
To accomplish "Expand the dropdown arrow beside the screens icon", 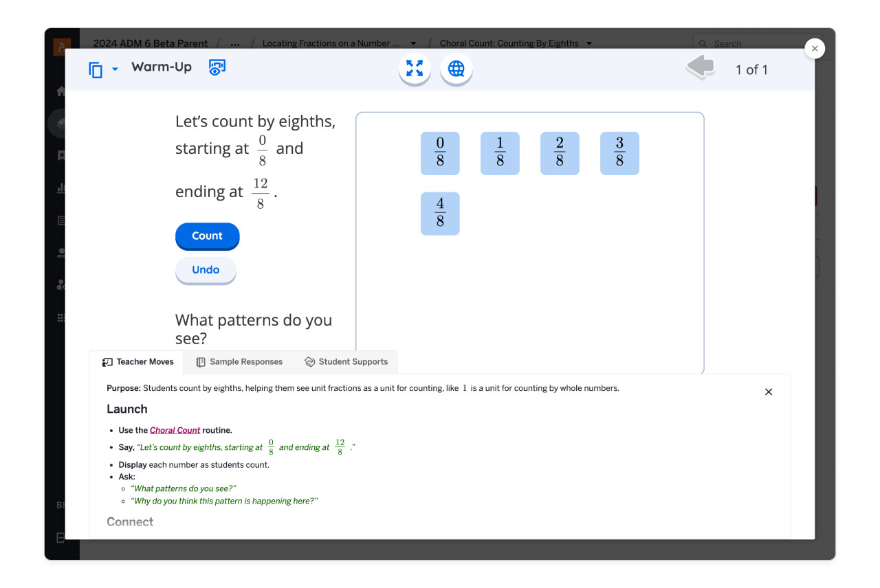I will (x=115, y=69).
